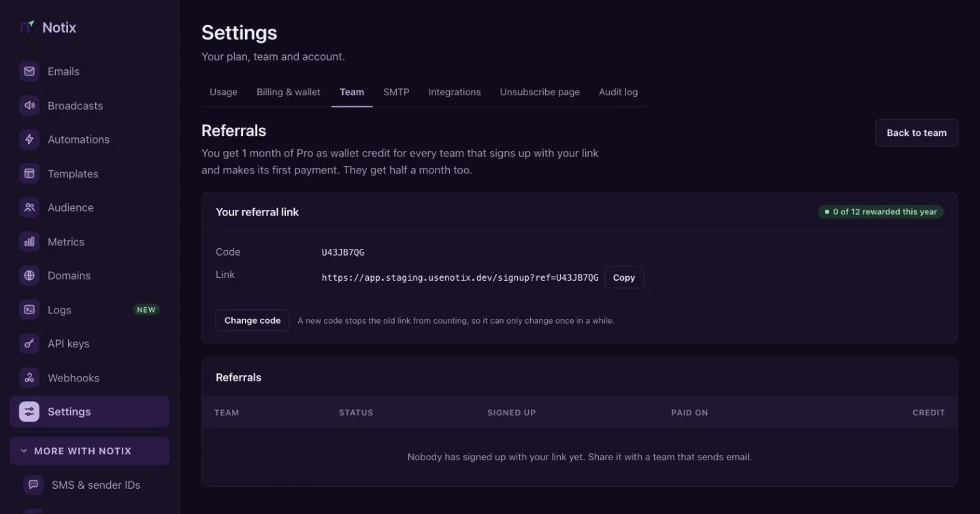The image size is (980, 514).
Task: Go to the SMTP tab
Action: (x=396, y=92)
